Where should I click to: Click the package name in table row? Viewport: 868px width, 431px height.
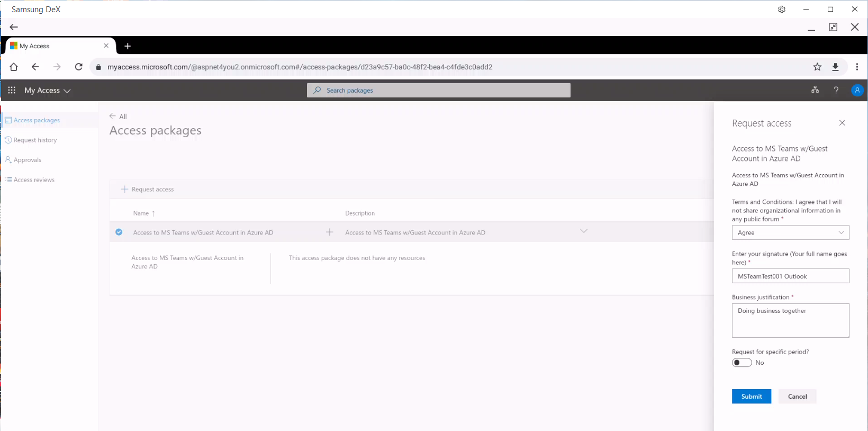tap(203, 232)
